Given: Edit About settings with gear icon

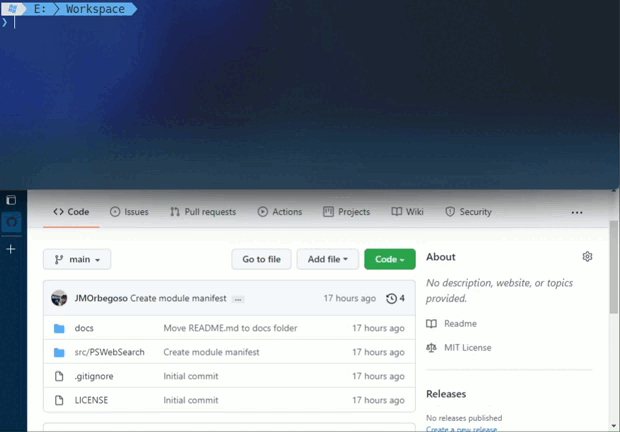Looking at the screenshot, I should 587,257.
